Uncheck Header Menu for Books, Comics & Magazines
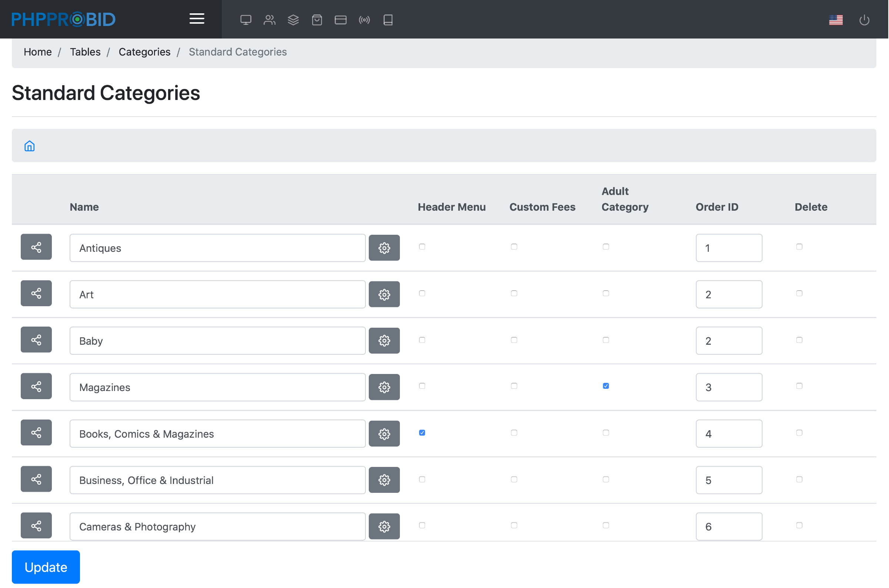Screen dimensions: 889x588 tap(422, 433)
